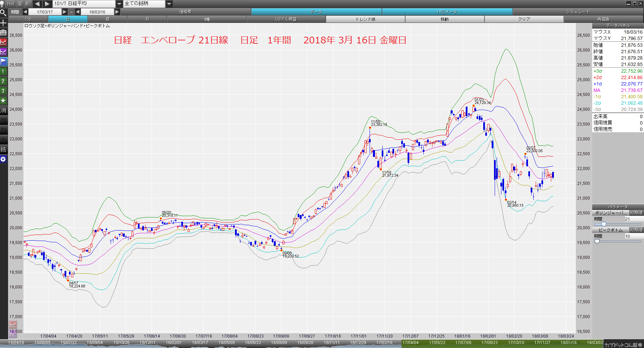The width and height of the screenshot is (644, 348).
Task: Select the purple chart icon in the sidebar
Action: [3, 52]
